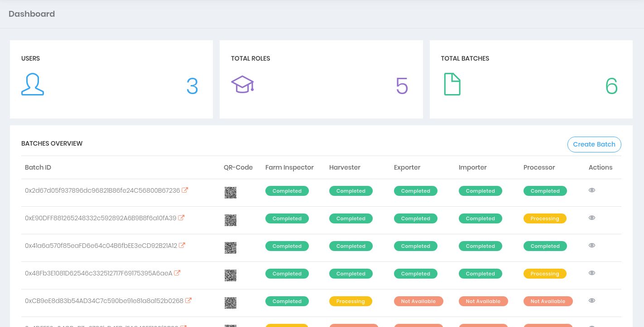Click Completed Harvester badge for 0xE90DFF88
The image size is (644, 327).
coord(351,218)
